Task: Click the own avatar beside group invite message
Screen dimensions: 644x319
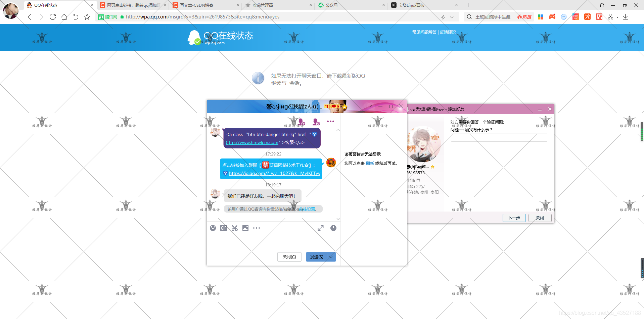Action: [331, 163]
